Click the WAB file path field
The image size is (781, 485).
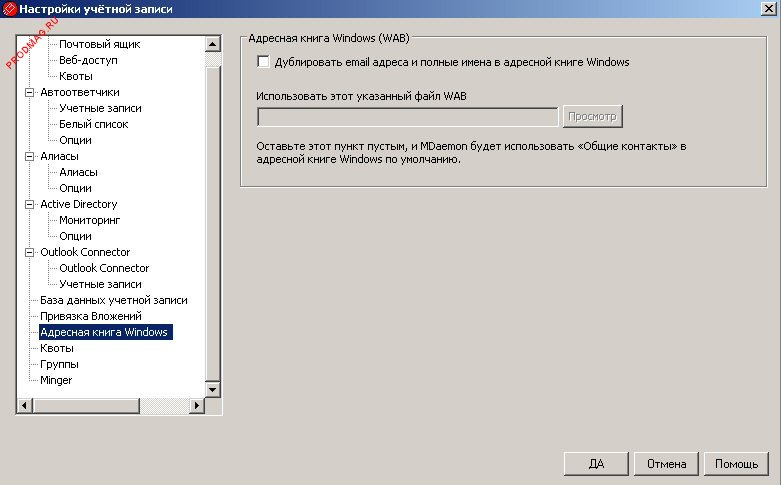click(x=407, y=117)
